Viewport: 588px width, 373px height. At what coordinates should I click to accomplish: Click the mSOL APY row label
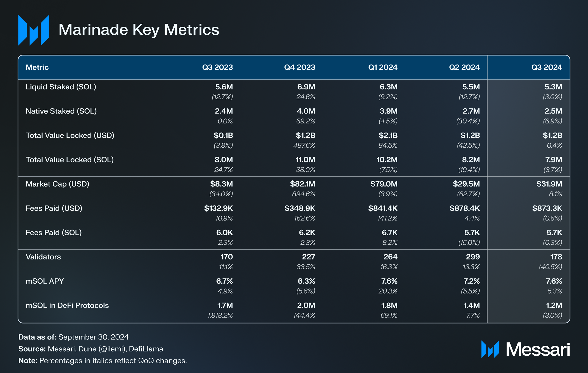[x=45, y=281]
